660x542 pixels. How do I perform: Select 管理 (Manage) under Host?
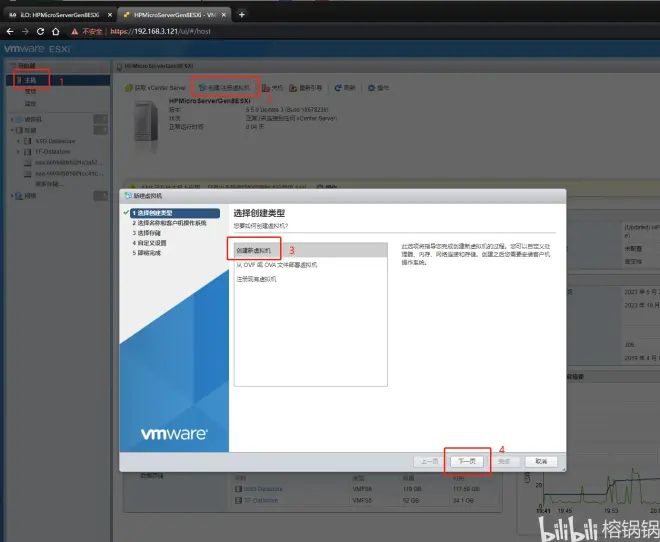[30, 91]
